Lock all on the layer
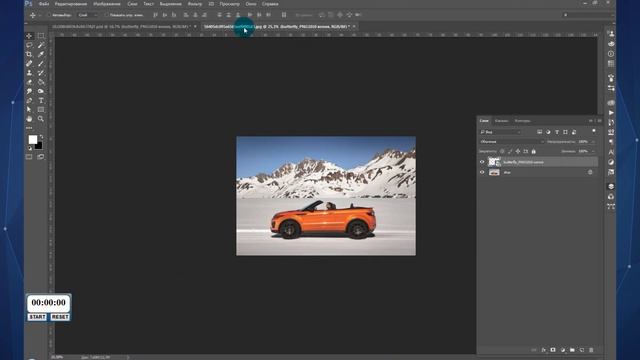Image resolution: width=640 pixels, height=360 pixels. tap(533, 151)
